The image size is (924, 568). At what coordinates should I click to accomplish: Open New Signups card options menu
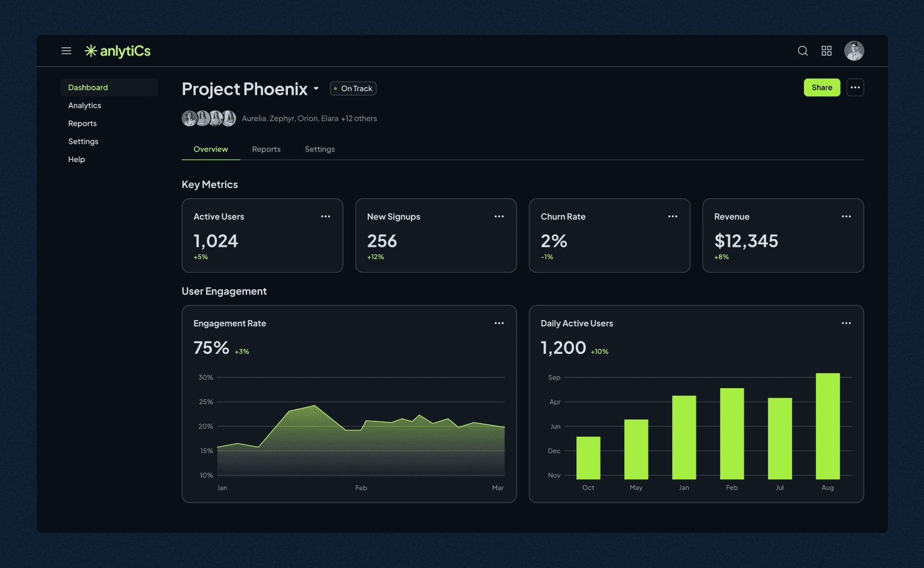point(500,217)
